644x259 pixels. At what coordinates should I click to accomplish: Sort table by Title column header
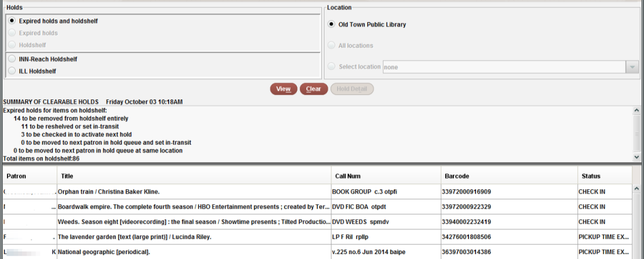[x=192, y=177]
